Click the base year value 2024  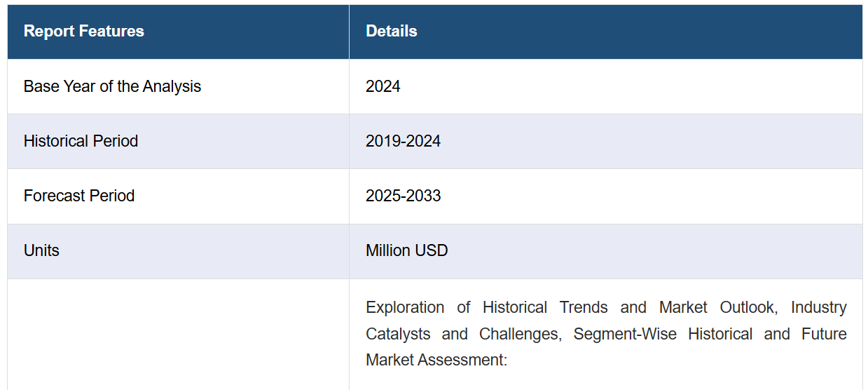pyautogui.click(x=383, y=86)
